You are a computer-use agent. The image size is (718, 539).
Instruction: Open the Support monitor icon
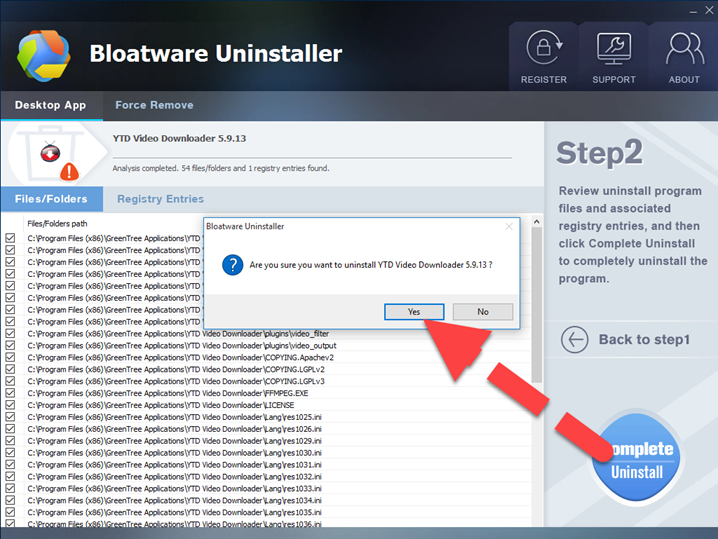[x=614, y=48]
